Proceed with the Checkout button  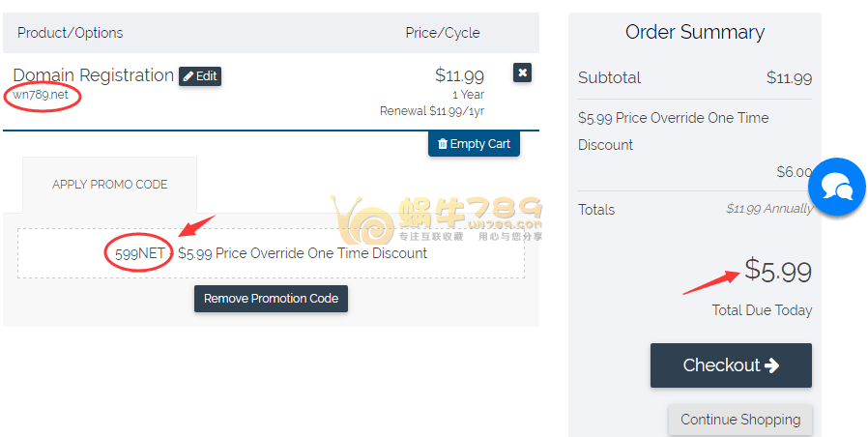[731, 365]
